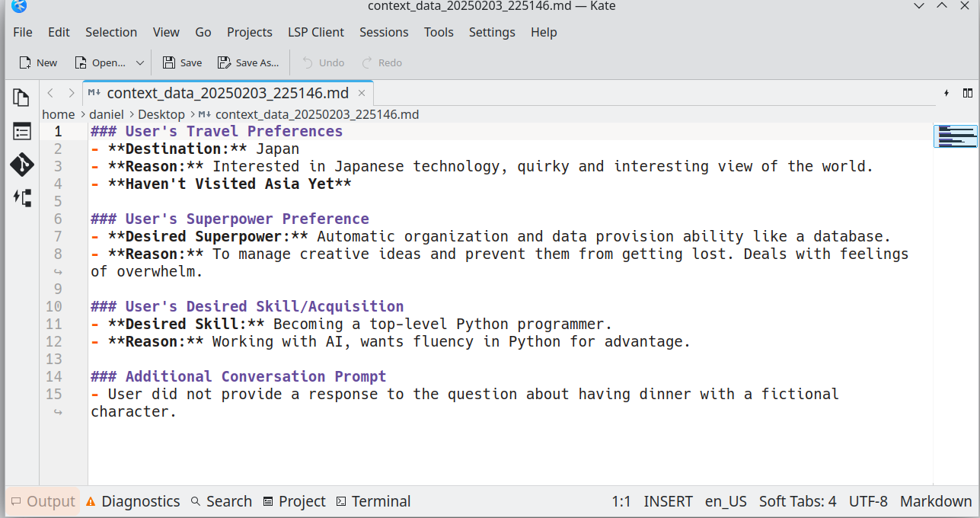Open the Soft Tabs: 4 indentation selector

coord(797,501)
